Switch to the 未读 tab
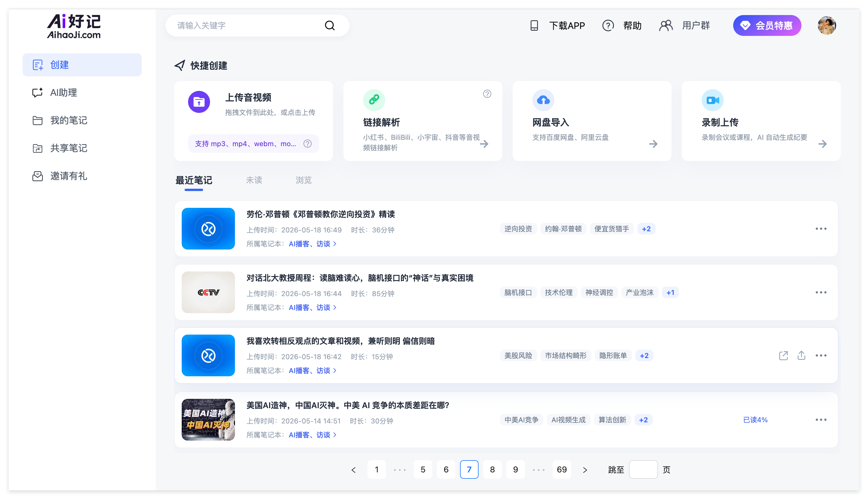This screenshot has width=868, height=499. coord(253,180)
